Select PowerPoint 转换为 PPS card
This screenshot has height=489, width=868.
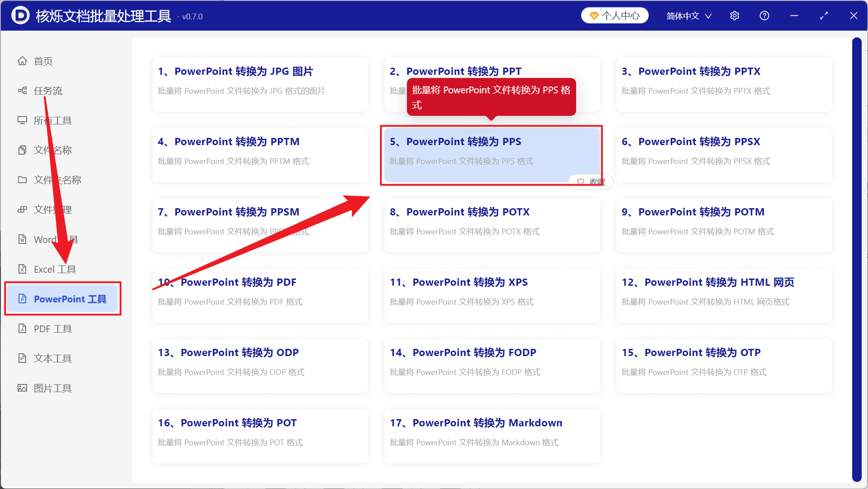tap(492, 155)
